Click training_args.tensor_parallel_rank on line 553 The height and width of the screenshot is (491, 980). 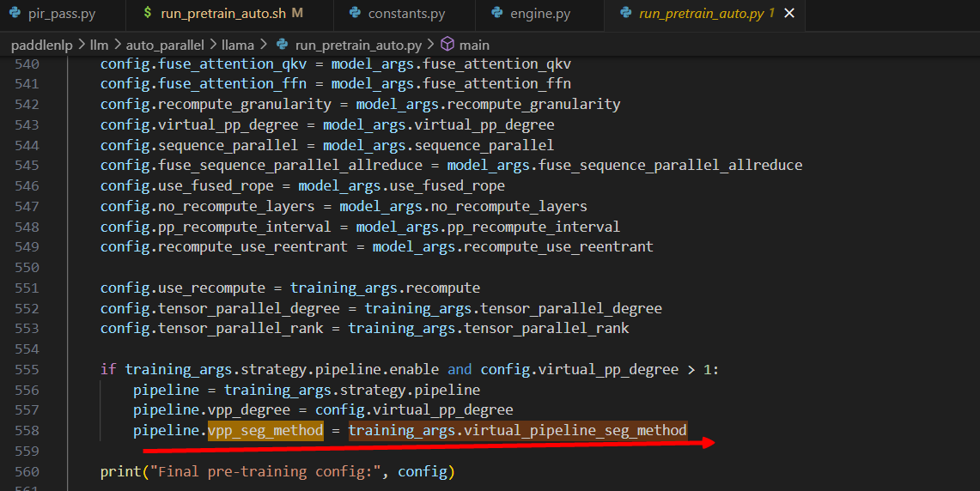pos(488,328)
